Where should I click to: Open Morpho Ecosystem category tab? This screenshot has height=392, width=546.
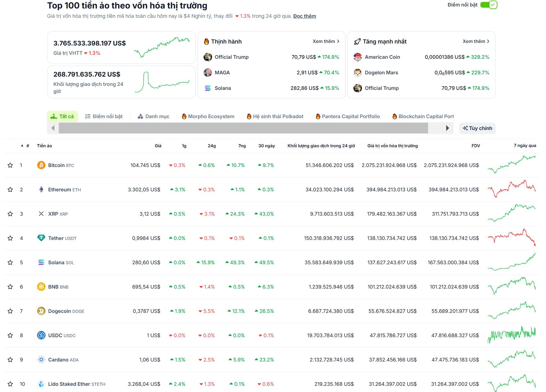(208, 116)
